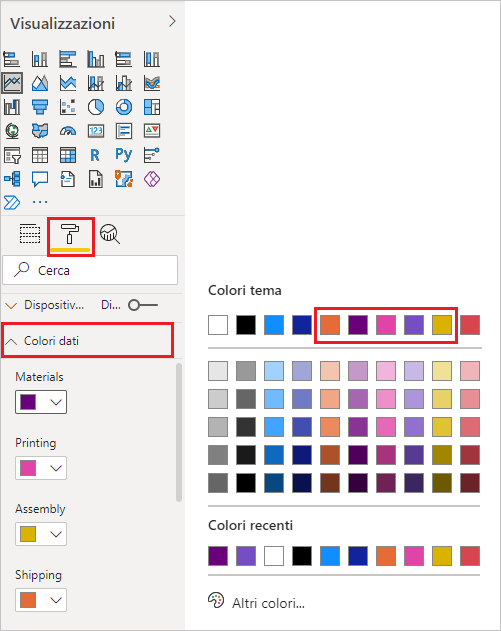This screenshot has height=631, width=501.
Task: Choose the map globe visual
Action: (x=12, y=131)
